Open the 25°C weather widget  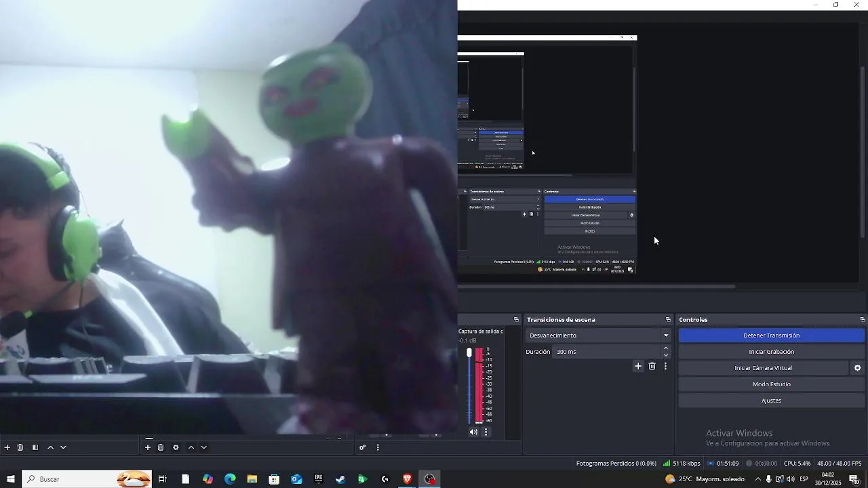pyautogui.click(x=705, y=479)
